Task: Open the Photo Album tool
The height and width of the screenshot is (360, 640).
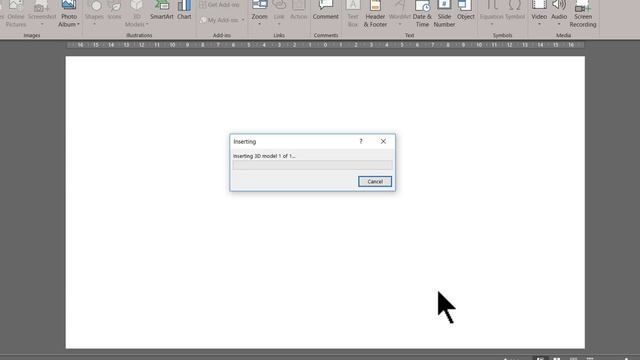Action: 69,13
